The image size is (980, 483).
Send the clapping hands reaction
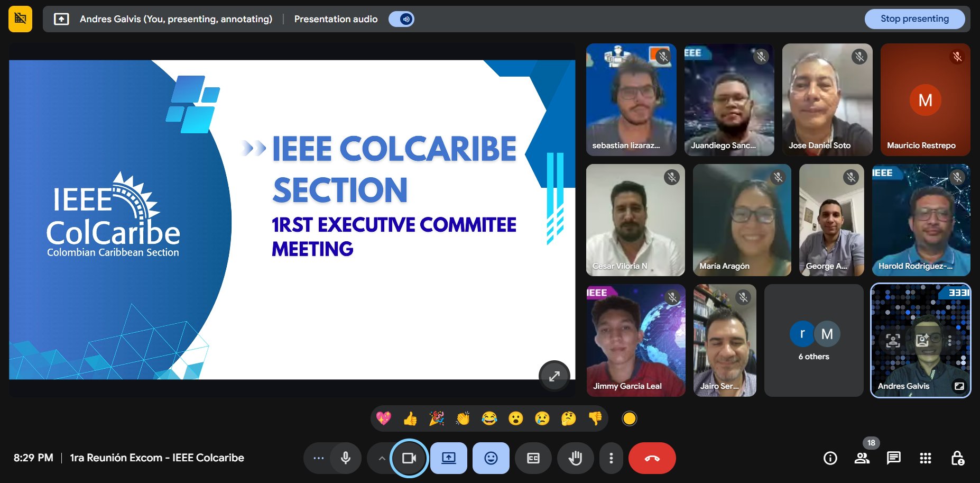coord(463,418)
